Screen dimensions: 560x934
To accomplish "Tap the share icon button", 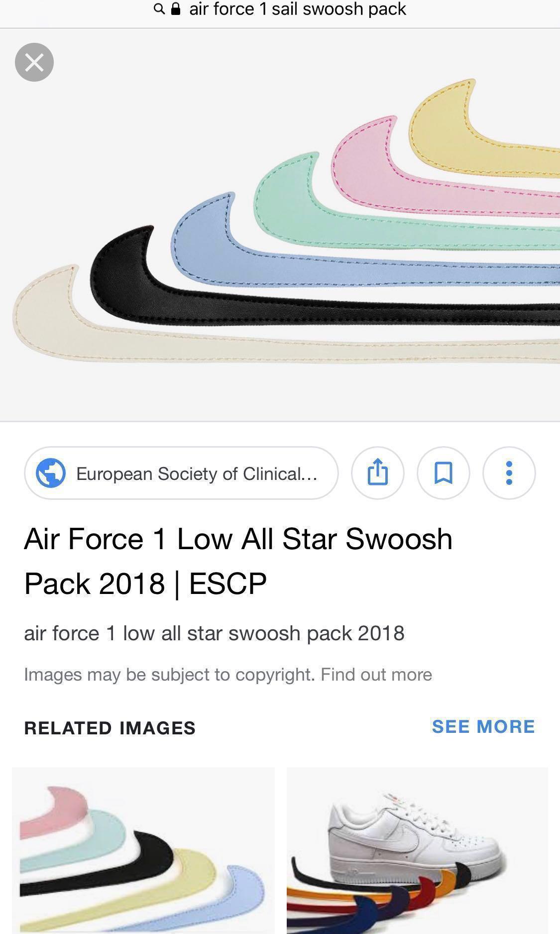I will pyautogui.click(x=377, y=472).
